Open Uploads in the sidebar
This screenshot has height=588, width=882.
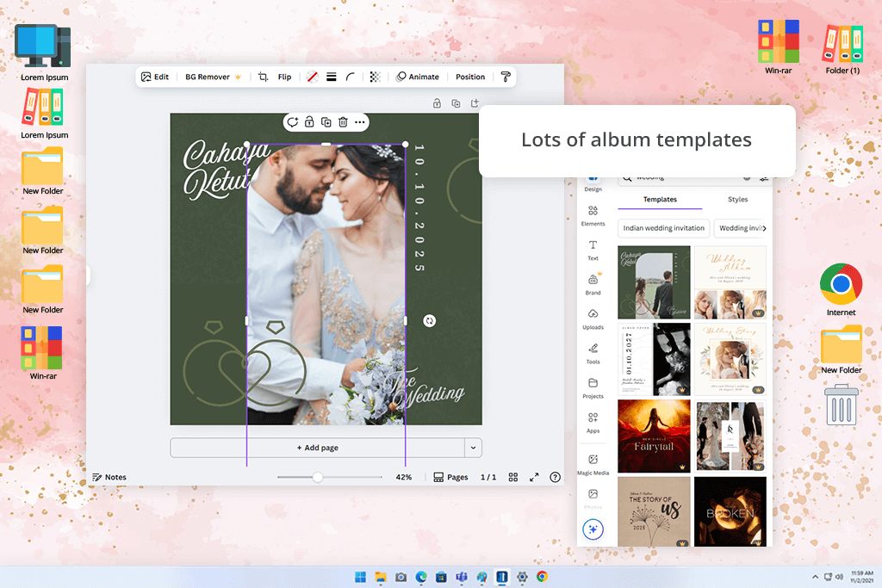coord(593,319)
